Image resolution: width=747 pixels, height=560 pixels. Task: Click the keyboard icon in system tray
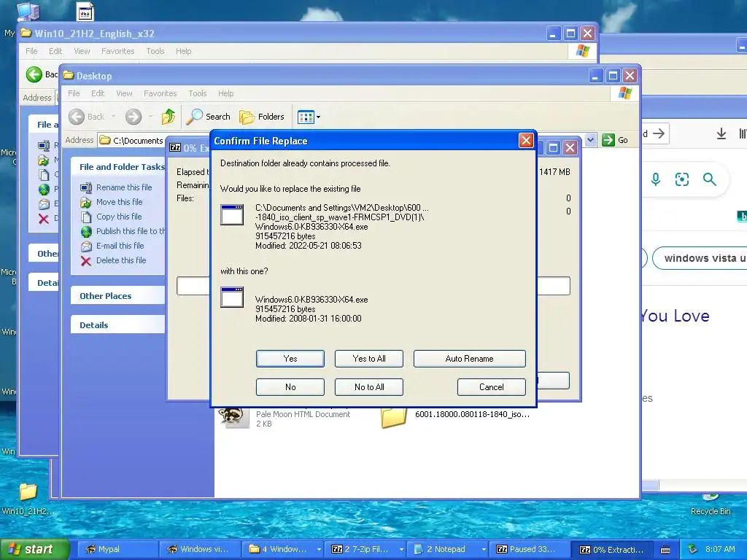[665, 550]
